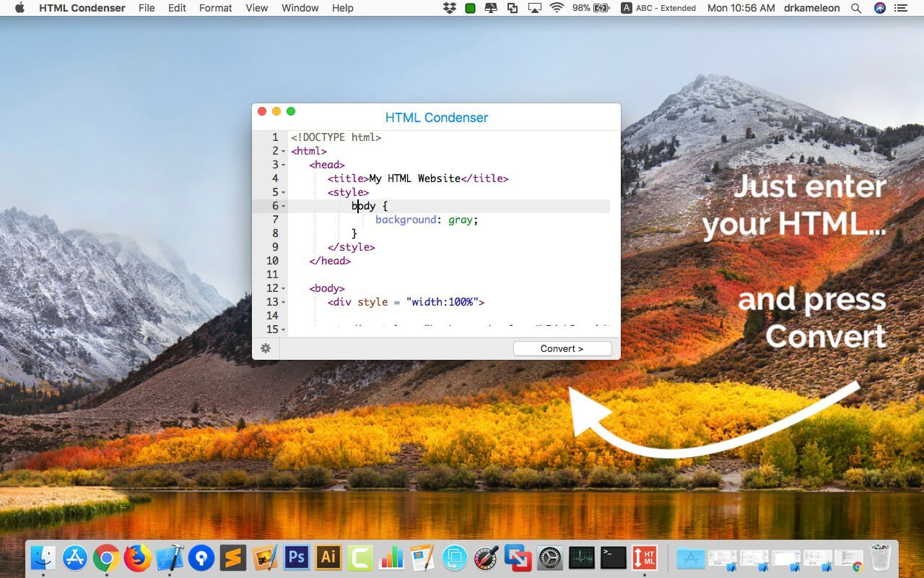Viewport: 924px width, 578px height.
Task: Collapse the style block fold arrow on line 5
Action: tap(284, 193)
